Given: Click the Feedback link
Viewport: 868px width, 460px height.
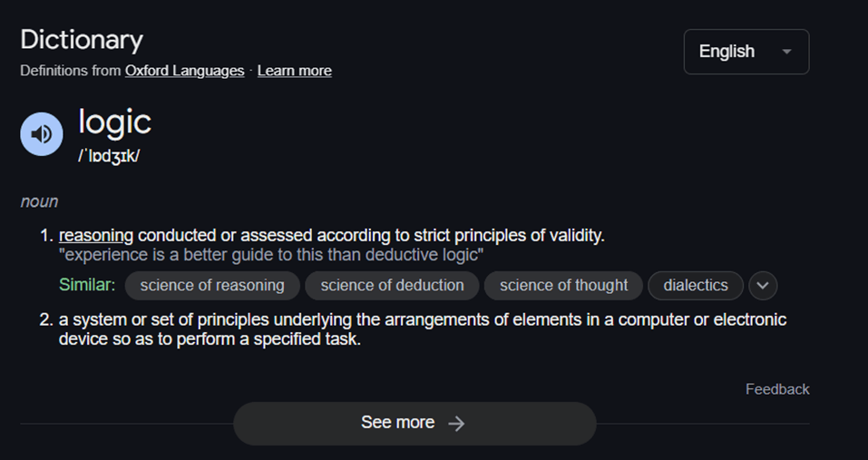Looking at the screenshot, I should [777, 389].
